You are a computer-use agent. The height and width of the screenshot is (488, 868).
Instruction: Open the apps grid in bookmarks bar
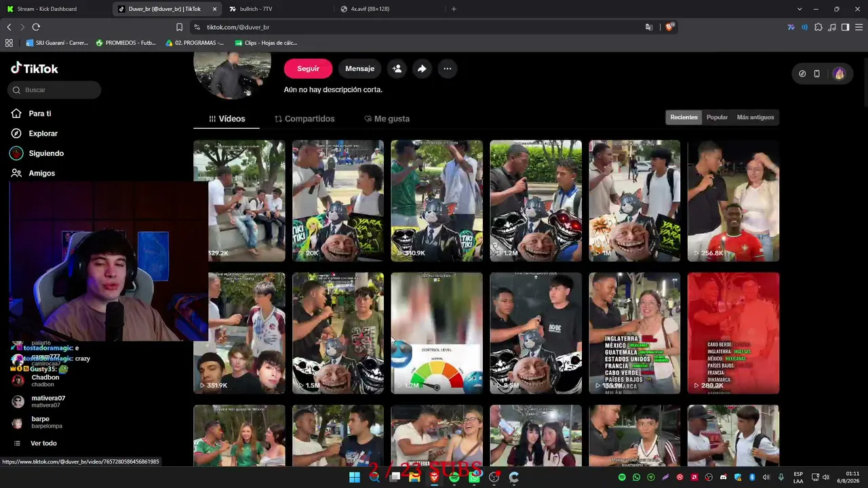point(9,43)
